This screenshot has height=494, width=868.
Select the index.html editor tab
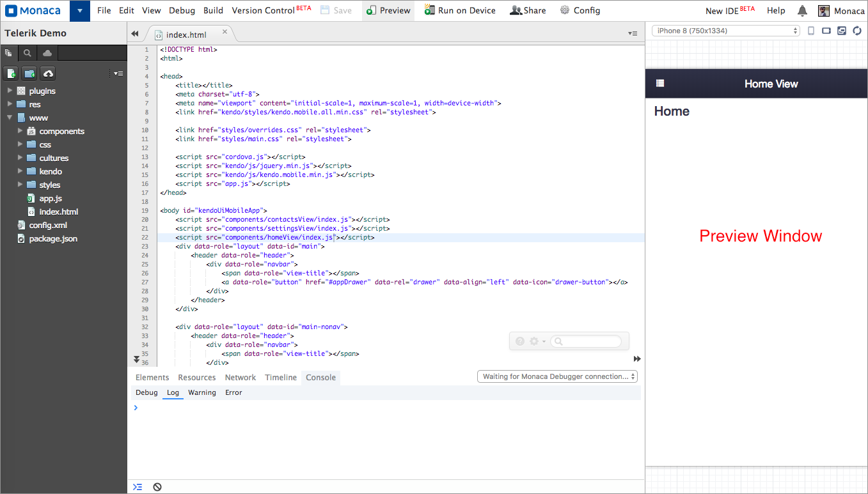tap(186, 35)
